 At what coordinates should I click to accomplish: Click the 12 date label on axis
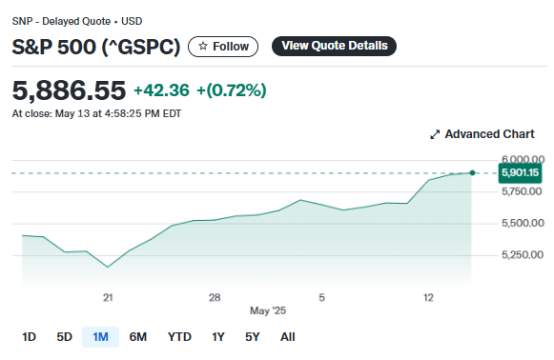point(428,298)
